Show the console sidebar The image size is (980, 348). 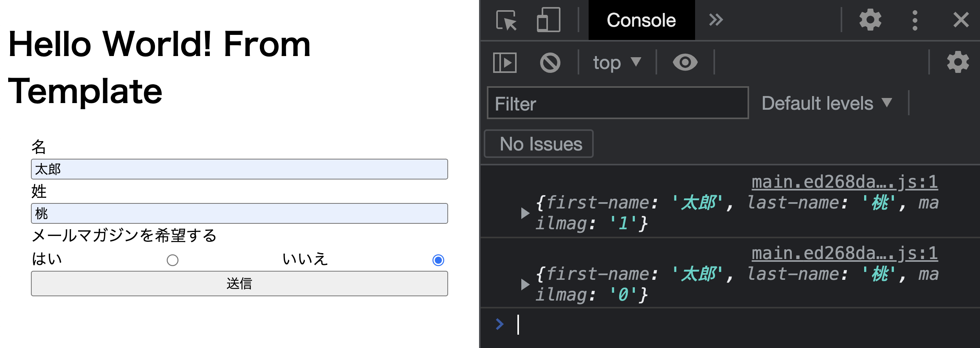(x=505, y=62)
